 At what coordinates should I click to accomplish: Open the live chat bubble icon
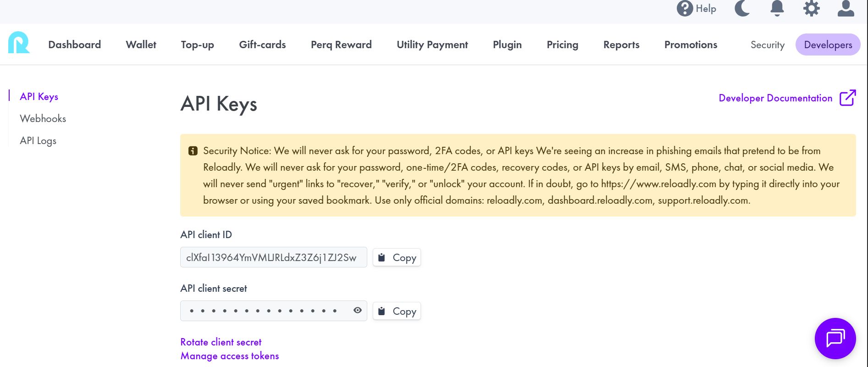coord(835,339)
